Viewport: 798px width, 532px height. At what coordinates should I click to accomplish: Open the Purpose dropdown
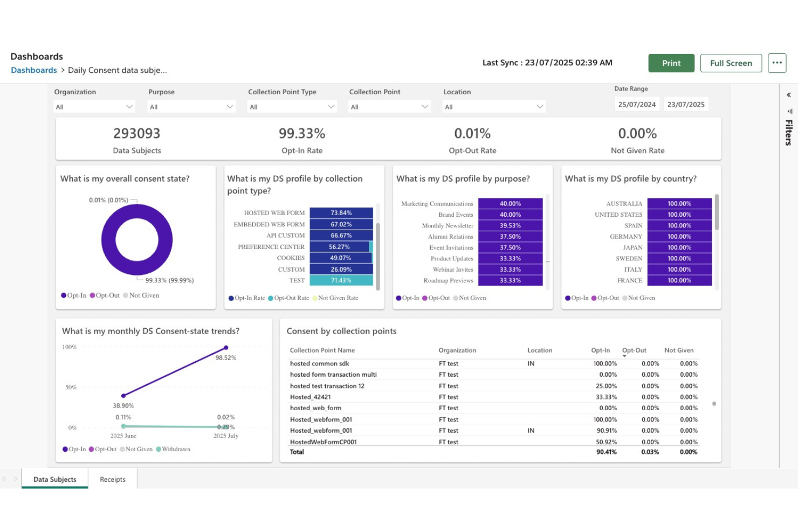[x=191, y=107]
